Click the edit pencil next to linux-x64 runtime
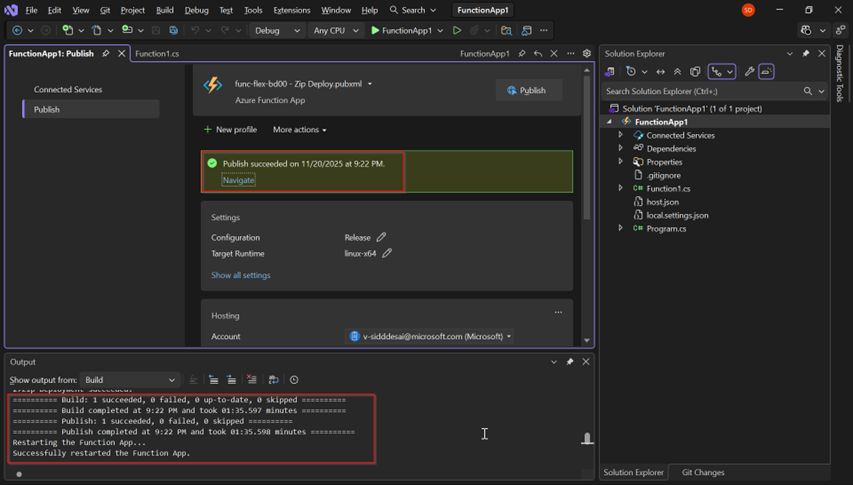Viewport: 853px width, 485px height. pos(387,254)
